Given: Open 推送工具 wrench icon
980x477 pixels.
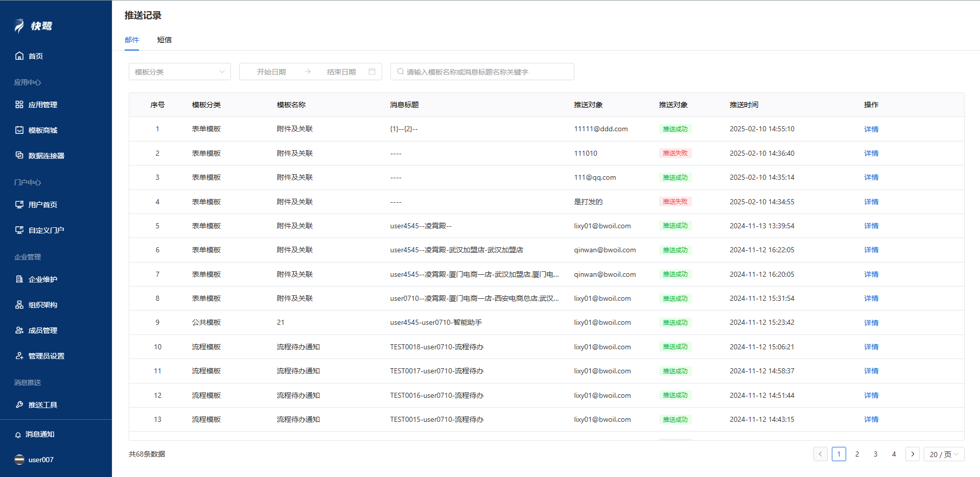Looking at the screenshot, I should [x=19, y=405].
